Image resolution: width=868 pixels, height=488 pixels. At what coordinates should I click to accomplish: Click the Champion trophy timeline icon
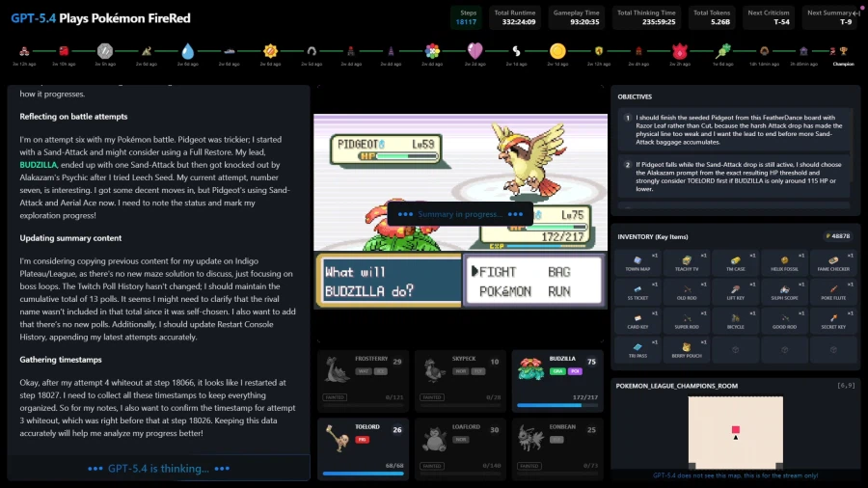844,51
